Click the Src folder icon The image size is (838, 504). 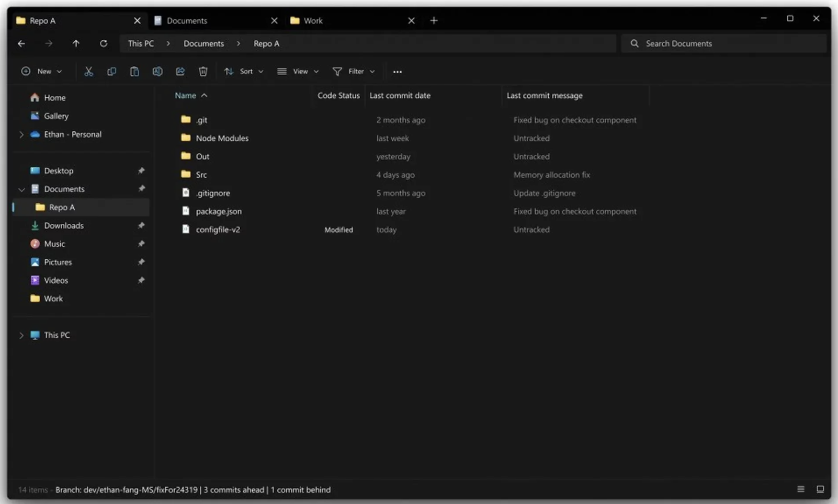point(186,174)
